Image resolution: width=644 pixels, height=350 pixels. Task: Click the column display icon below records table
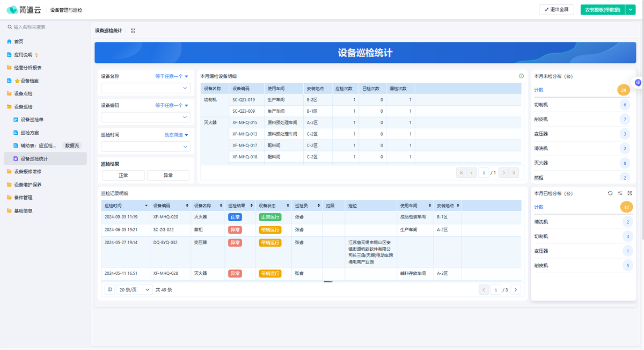tap(109, 290)
